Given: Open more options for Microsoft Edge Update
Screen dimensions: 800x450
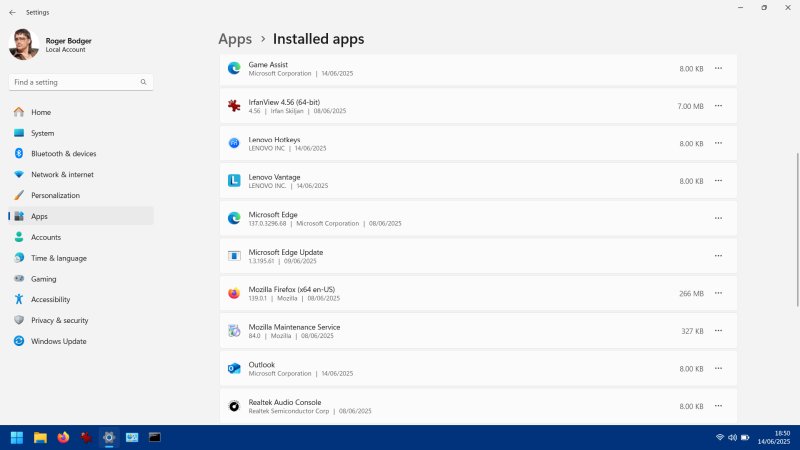Looking at the screenshot, I should pyautogui.click(x=718, y=256).
